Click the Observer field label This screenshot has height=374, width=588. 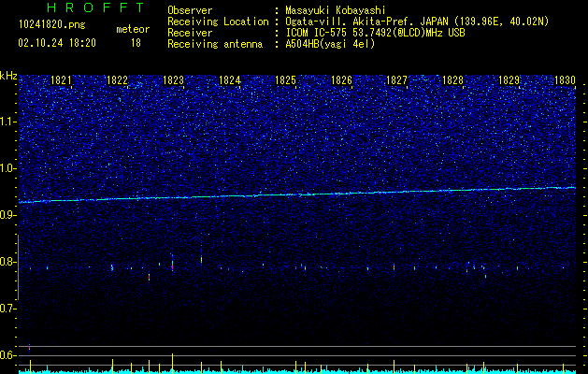point(190,10)
